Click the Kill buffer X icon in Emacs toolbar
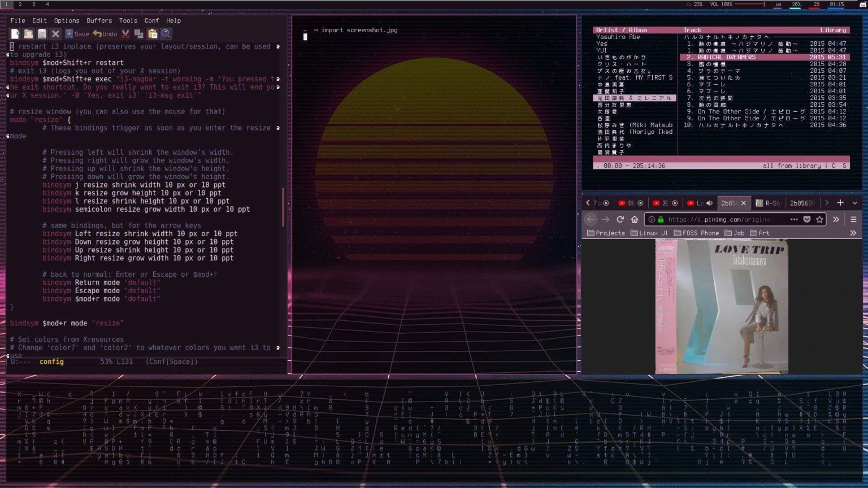This screenshot has height=488, width=868. point(55,34)
